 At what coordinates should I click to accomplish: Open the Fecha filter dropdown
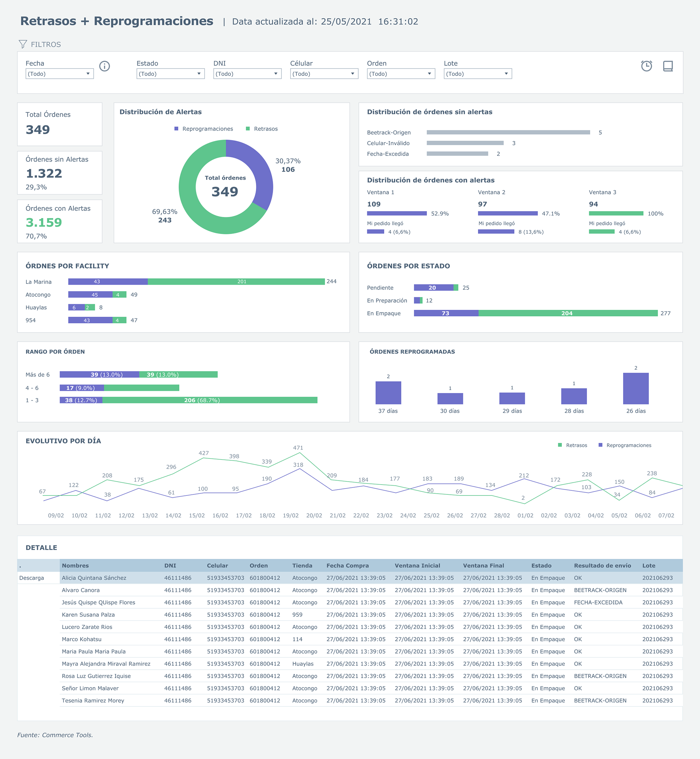(59, 74)
